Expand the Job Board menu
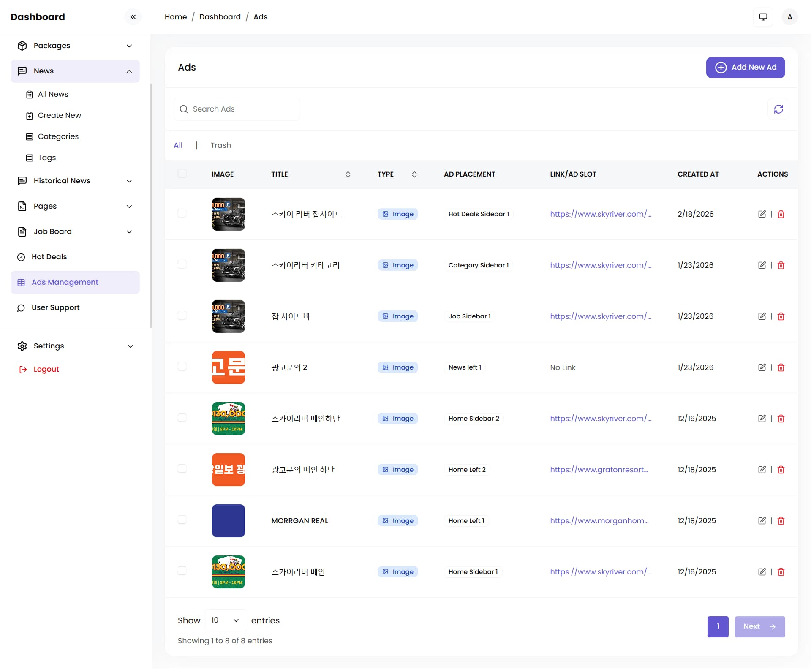The image size is (811, 672). pyautogui.click(x=75, y=231)
